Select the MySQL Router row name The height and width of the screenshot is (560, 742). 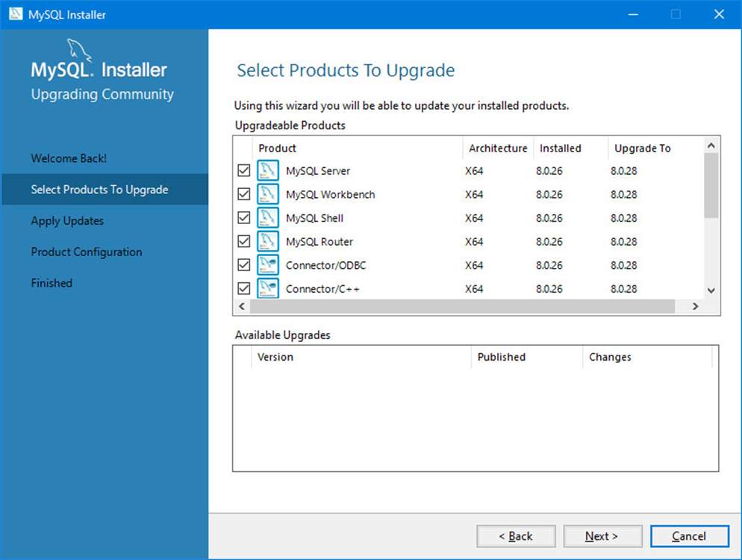pos(319,242)
